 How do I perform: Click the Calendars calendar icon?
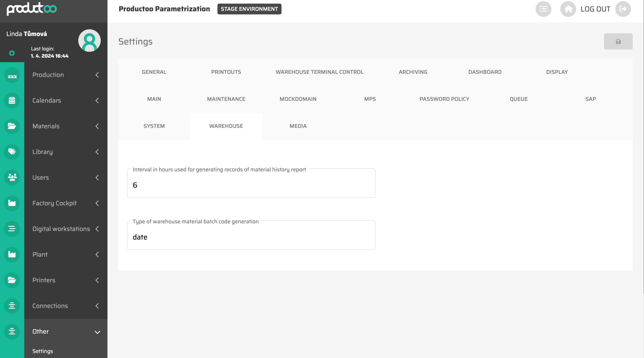coord(12,101)
